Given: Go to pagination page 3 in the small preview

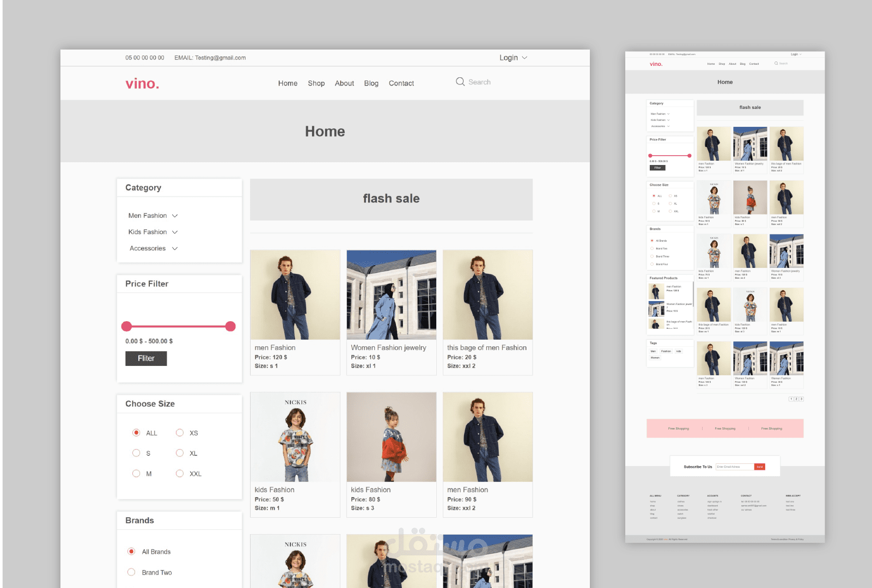Looking at the screenshot, I should point(801,399).
